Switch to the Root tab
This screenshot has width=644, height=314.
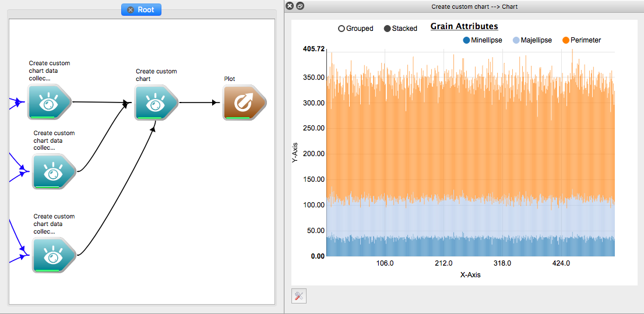145,10
